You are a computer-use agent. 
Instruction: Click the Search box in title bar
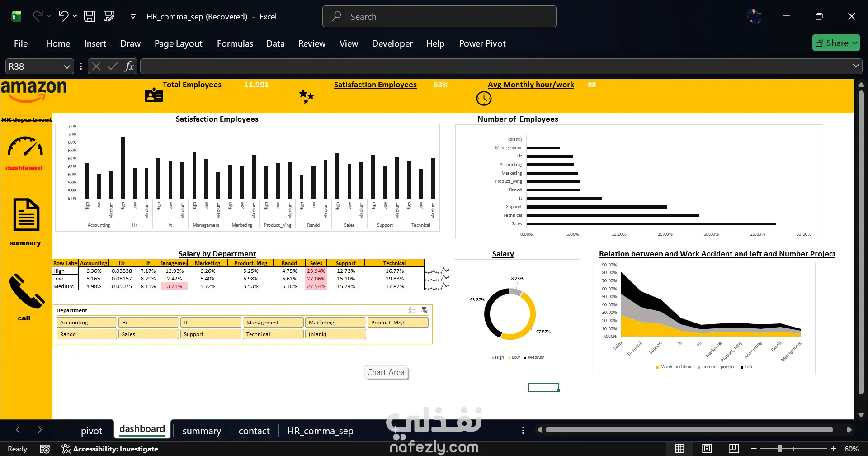point(439,17)
